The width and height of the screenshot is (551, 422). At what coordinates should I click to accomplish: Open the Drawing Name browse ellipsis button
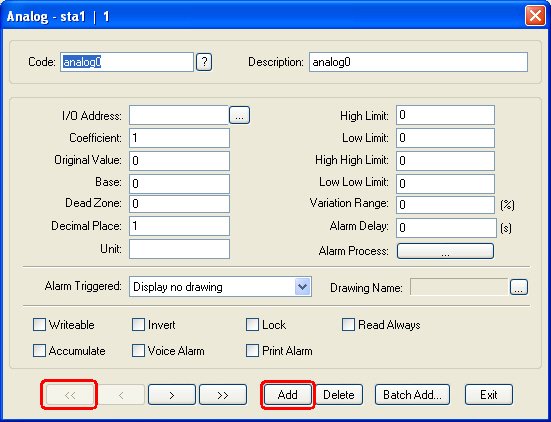[519, 287]
